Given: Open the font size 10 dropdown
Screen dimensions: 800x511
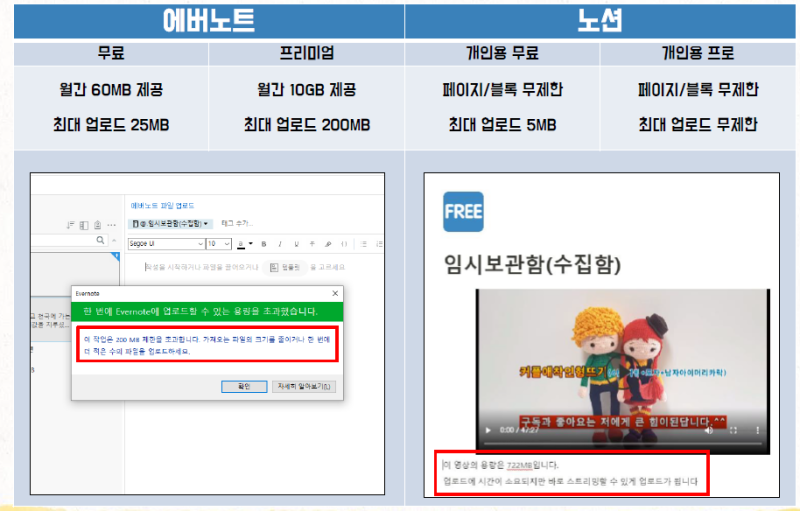Looking at the screenshot, I should point(218,244).
